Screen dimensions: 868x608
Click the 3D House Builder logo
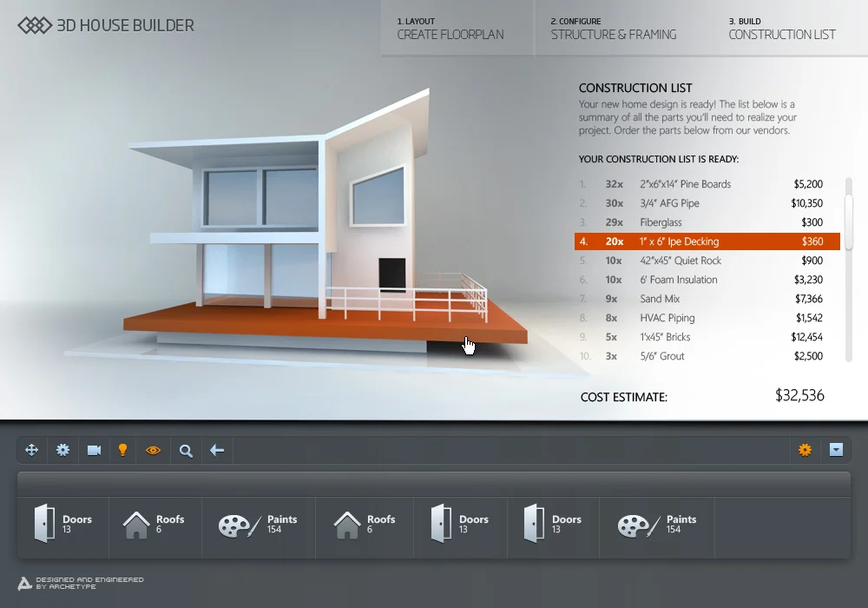[x=104, y=26]
